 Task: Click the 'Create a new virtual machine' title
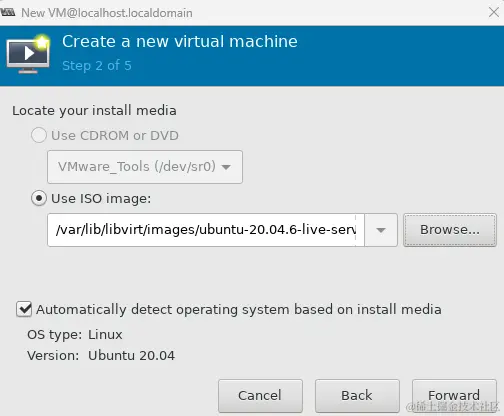click(180, 42)
